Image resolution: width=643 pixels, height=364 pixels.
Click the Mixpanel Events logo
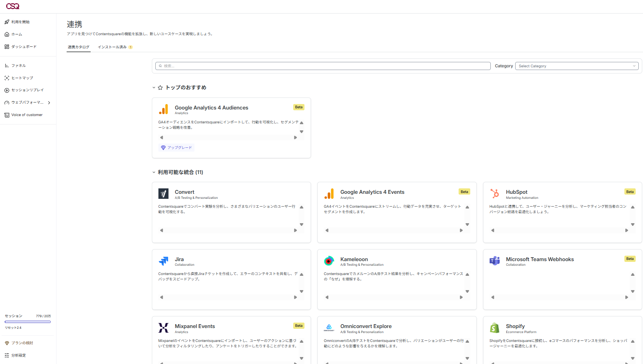tap(163, 328)
